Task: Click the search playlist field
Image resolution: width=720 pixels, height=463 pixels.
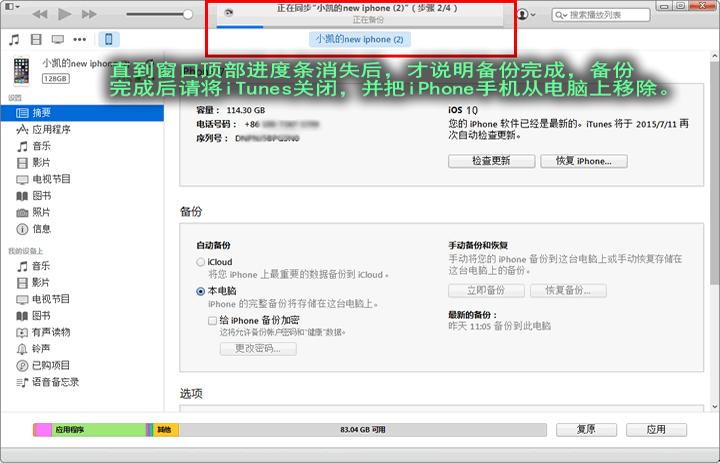Action: 601,15
